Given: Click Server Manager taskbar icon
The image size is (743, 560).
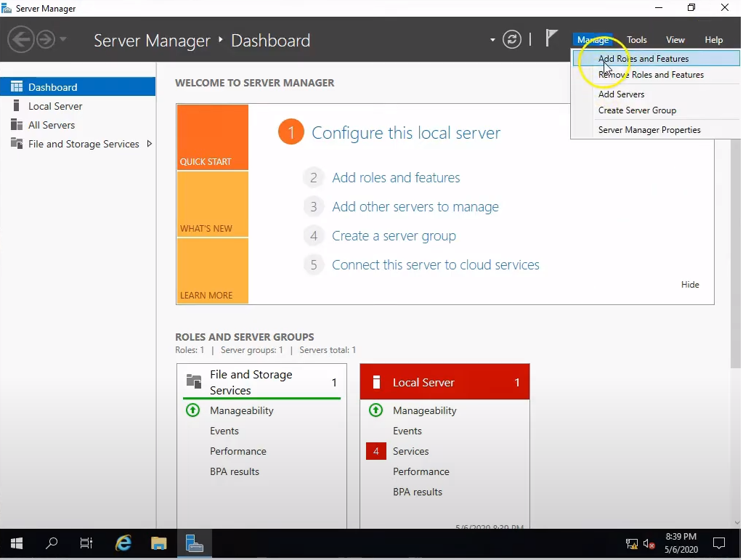Looking at the screenshot, I should click(x=194, y=543).
